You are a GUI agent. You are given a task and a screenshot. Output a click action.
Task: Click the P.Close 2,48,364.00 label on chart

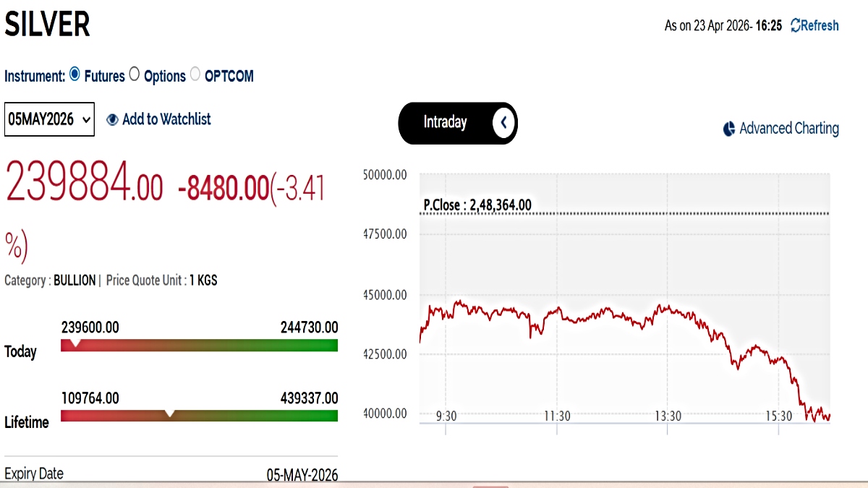[477, 205]
